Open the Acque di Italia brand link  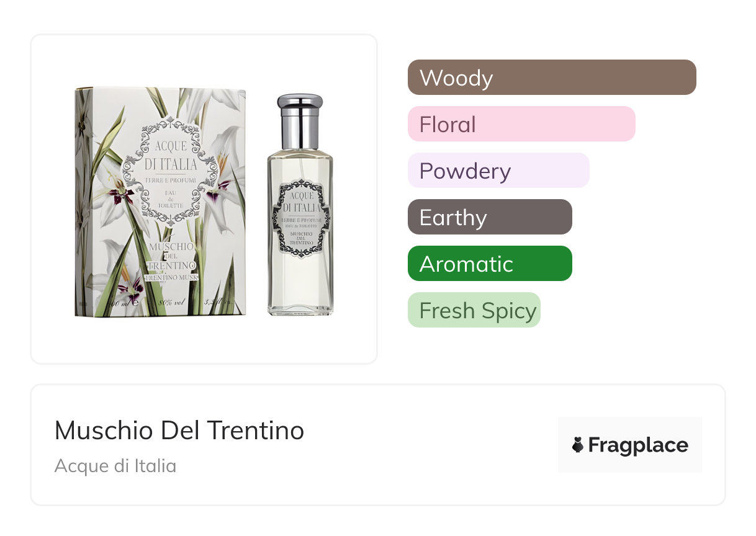coord(115,466)
